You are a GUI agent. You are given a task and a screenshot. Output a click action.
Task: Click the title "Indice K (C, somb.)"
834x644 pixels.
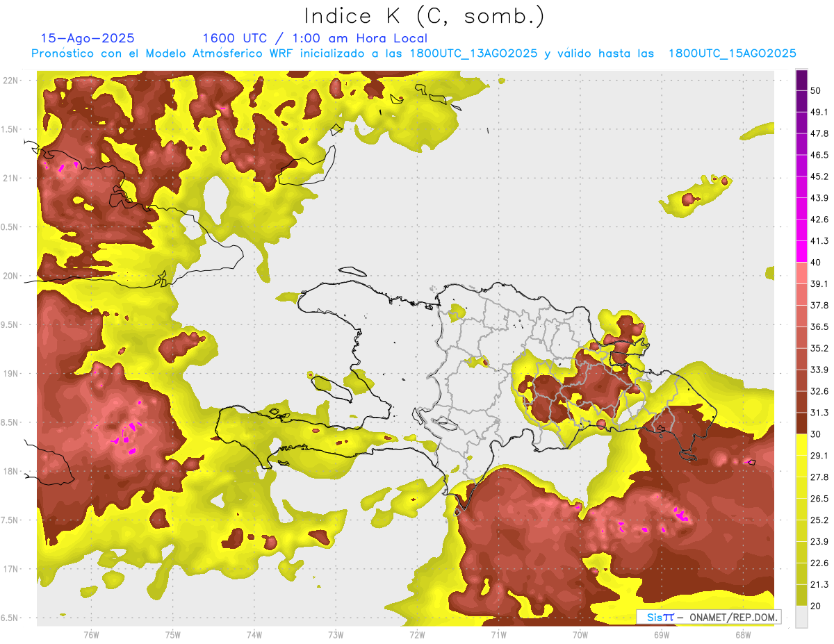(425, 16)
